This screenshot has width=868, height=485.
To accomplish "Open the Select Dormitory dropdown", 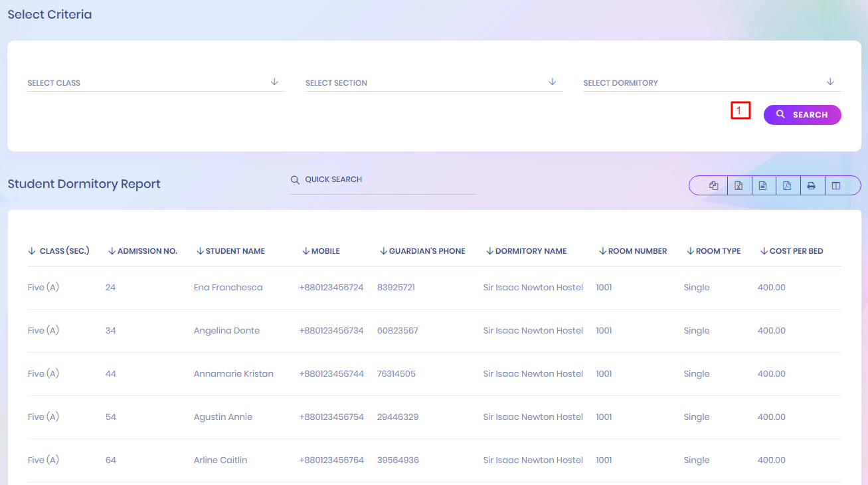I will click(711, 82).
